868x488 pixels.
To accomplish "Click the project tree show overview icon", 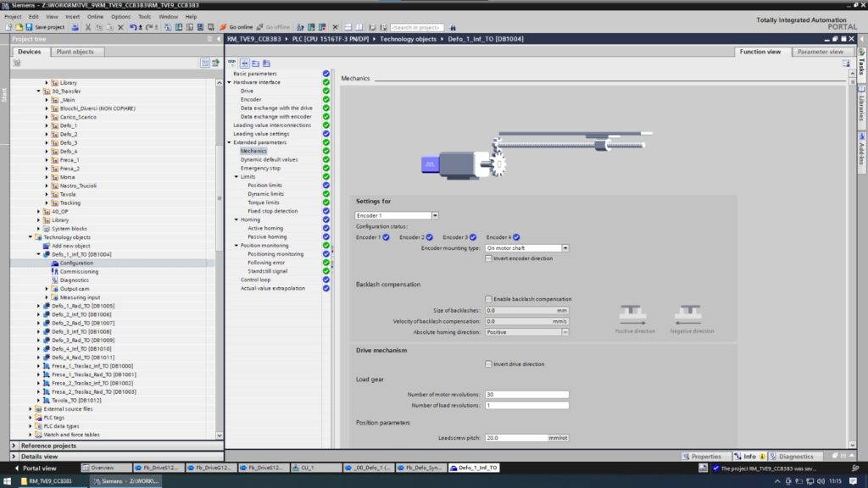I will 205,63.
